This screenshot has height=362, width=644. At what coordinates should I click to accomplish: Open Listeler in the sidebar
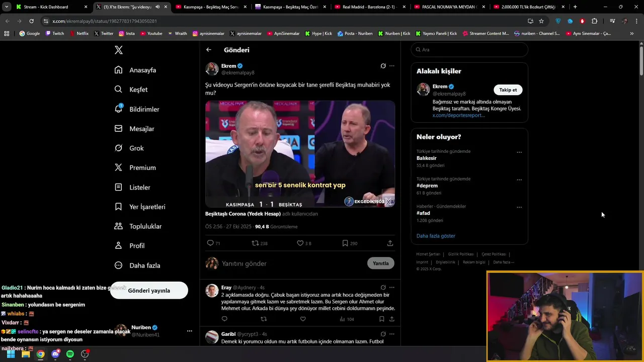coord(132,187)
